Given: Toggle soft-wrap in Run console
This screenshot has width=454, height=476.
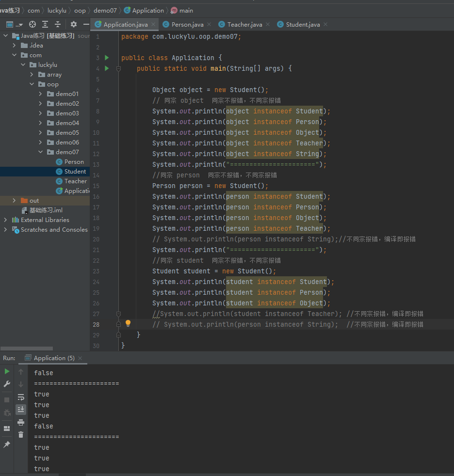Looking at the screenshot, I should tap(21, 397).
